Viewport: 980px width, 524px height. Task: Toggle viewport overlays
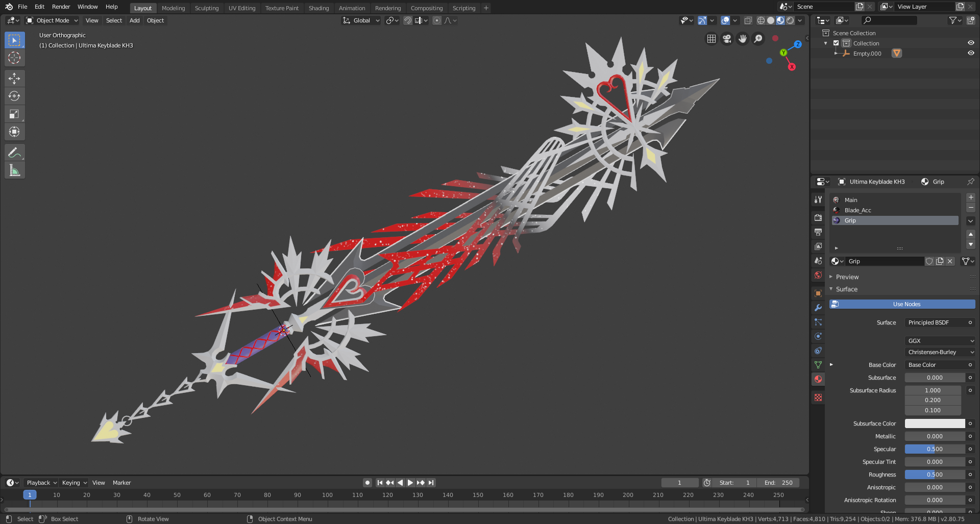coord(725,20)
